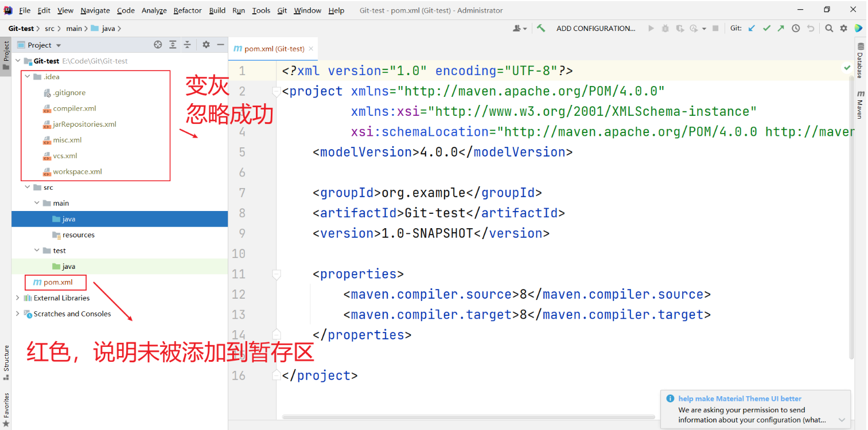Open the Git menu
Screen dimensions: 868x430
pos(282,10)
